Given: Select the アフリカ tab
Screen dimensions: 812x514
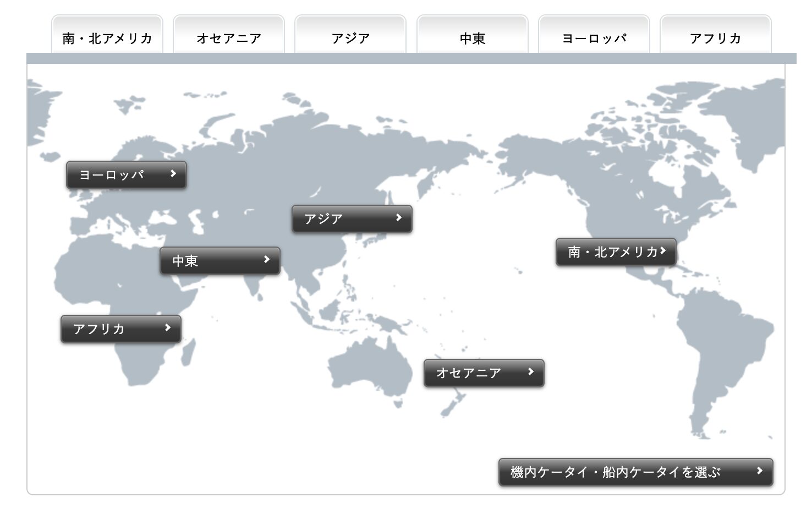Looking at the screenshot, I should [716, 37].
